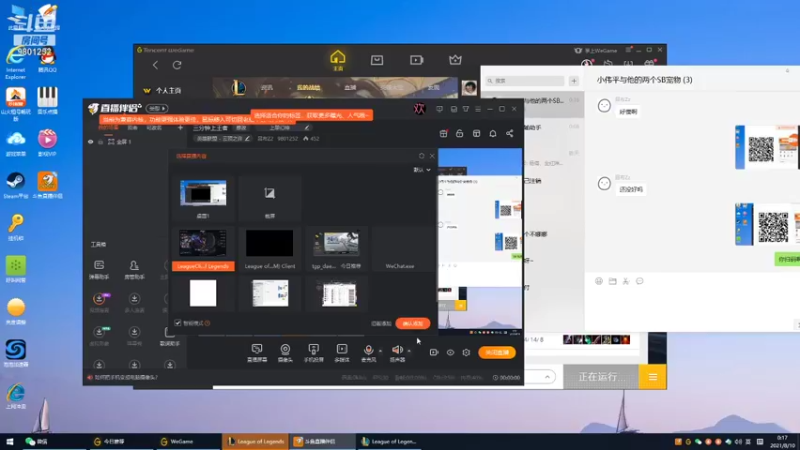Toggle smart mode checkbox

178,323
